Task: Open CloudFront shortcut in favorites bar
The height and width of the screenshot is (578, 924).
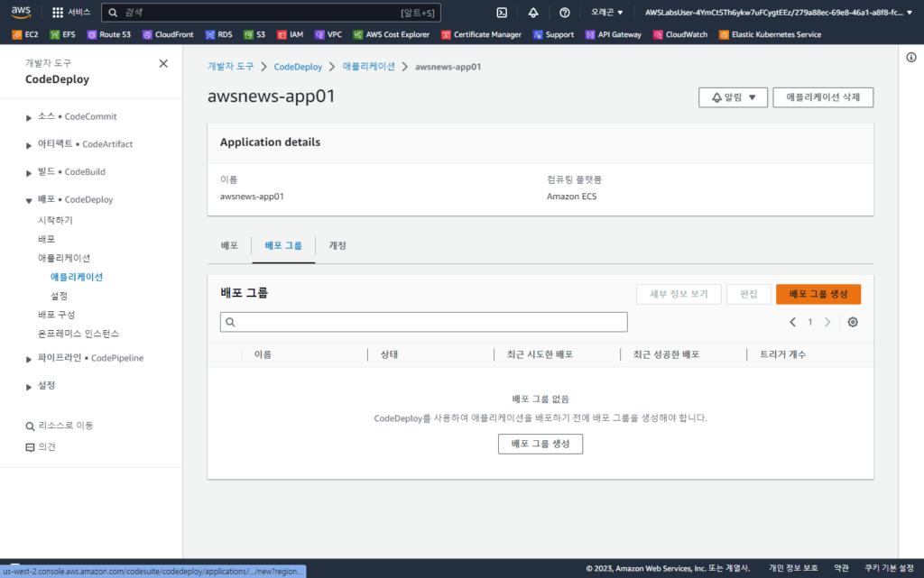Action: 168,35
